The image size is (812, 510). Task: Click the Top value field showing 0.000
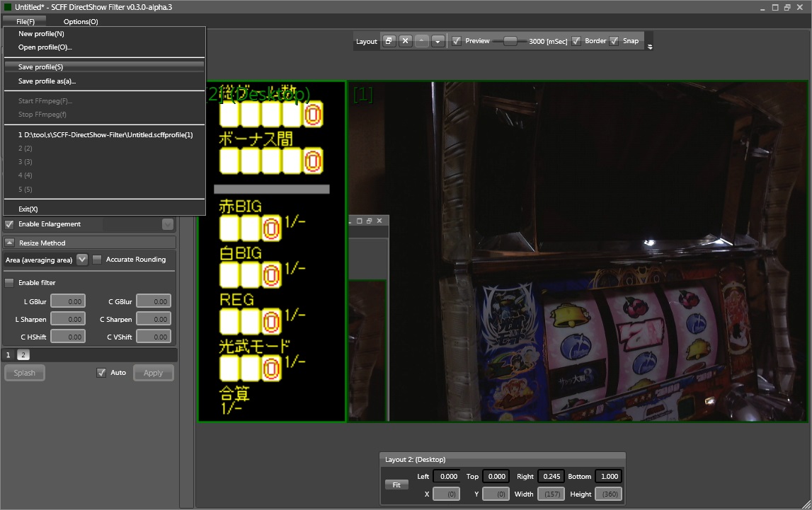tap(496, 476)
